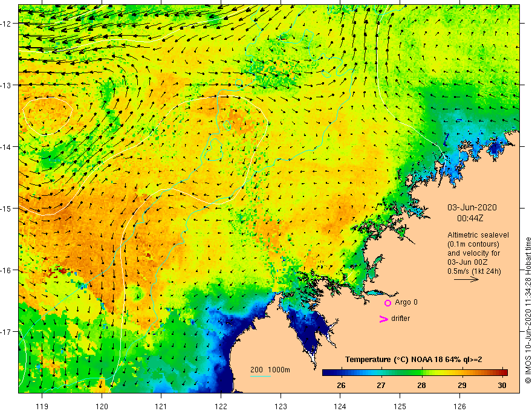The width and height of the screenshot is (532, 411).
Task: Select the date text '03-Jun-2020'
Action: 472,207
